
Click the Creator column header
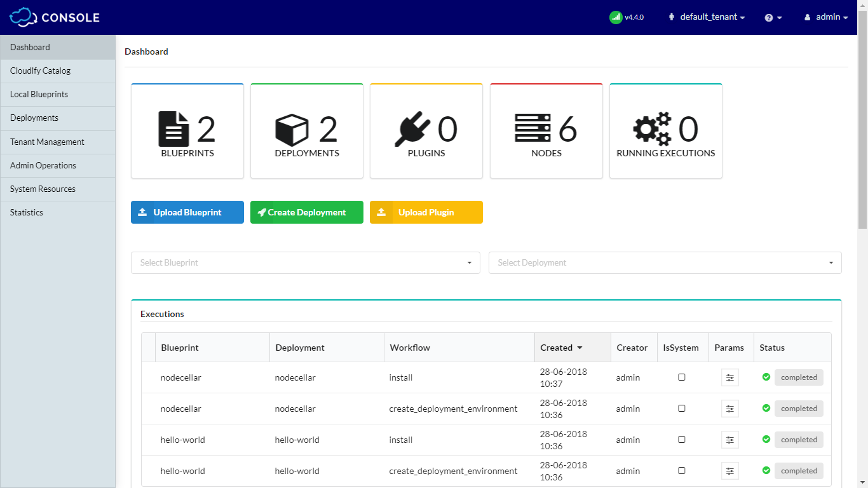click(x=634, y=348)
